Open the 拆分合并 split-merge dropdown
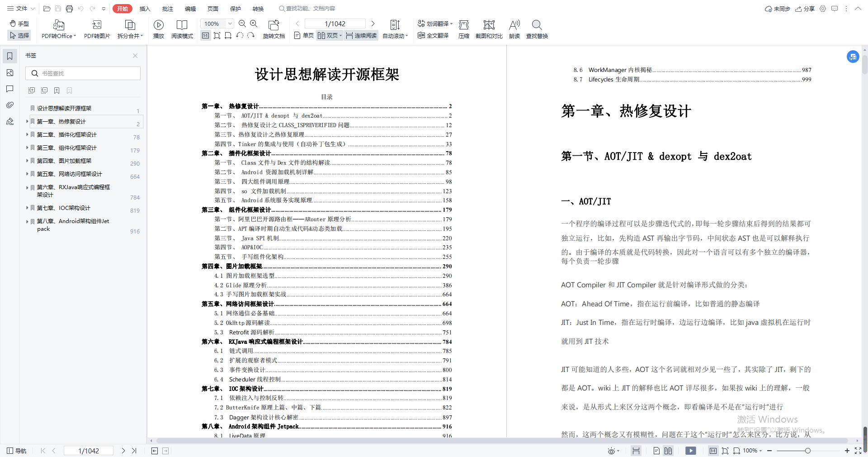Image resolution: width=868 pixels, height=457 pixels. (x=130, y=29)
